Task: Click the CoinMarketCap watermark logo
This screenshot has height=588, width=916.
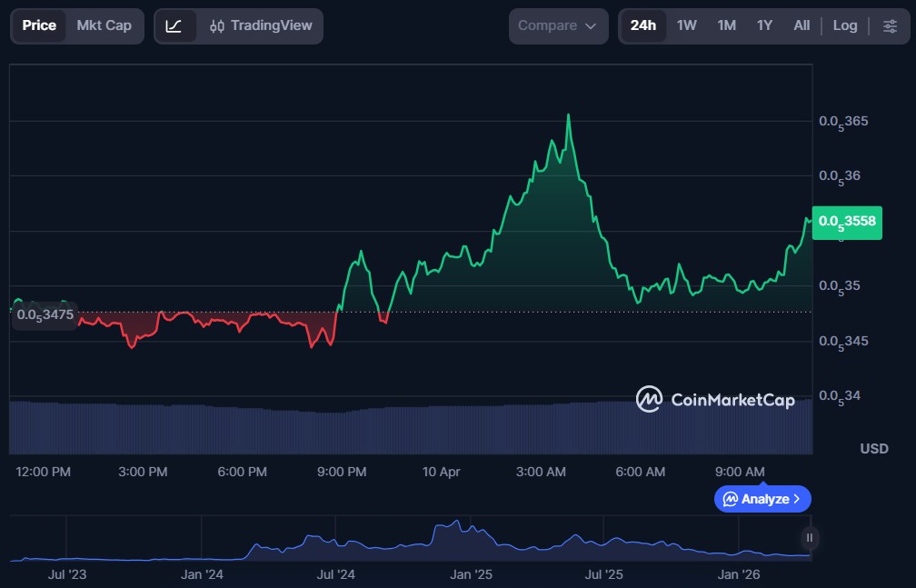Action: [715, 399]
